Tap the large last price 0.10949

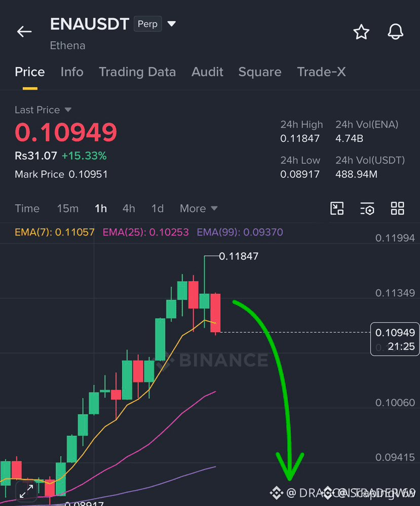(66, 132)
